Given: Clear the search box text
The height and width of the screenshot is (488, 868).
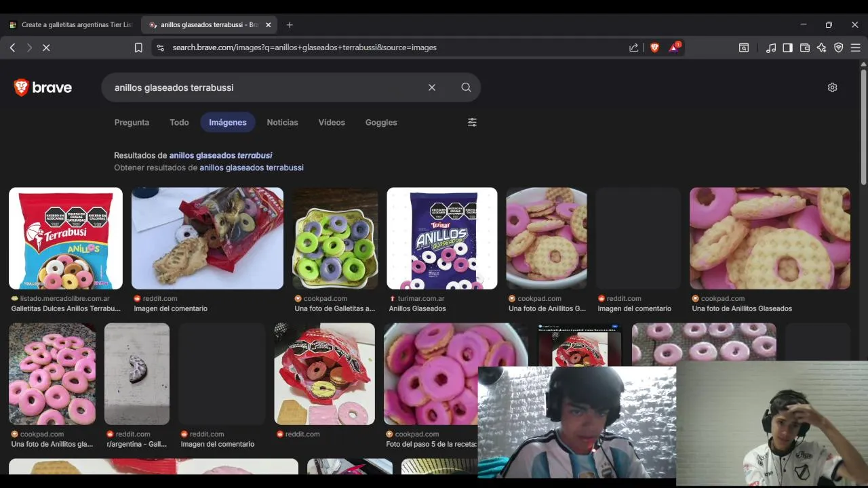Looking at the screenshot, I should [431, 87].
